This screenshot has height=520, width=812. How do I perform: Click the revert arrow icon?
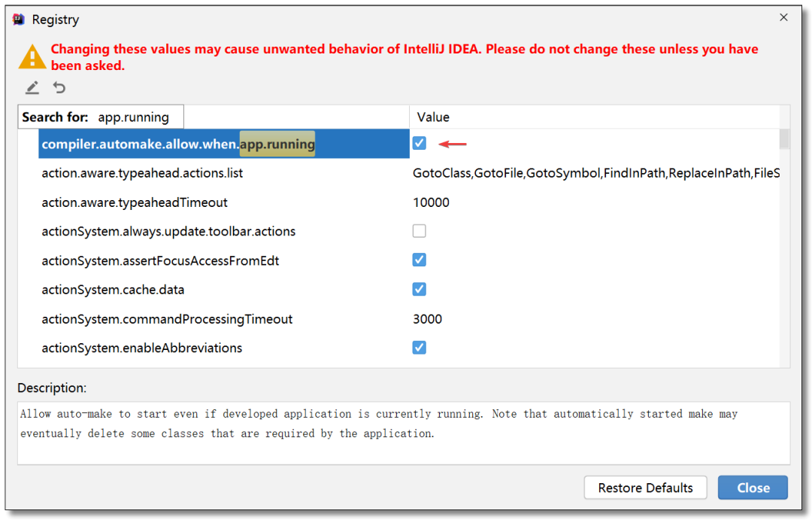pos(59,87)
